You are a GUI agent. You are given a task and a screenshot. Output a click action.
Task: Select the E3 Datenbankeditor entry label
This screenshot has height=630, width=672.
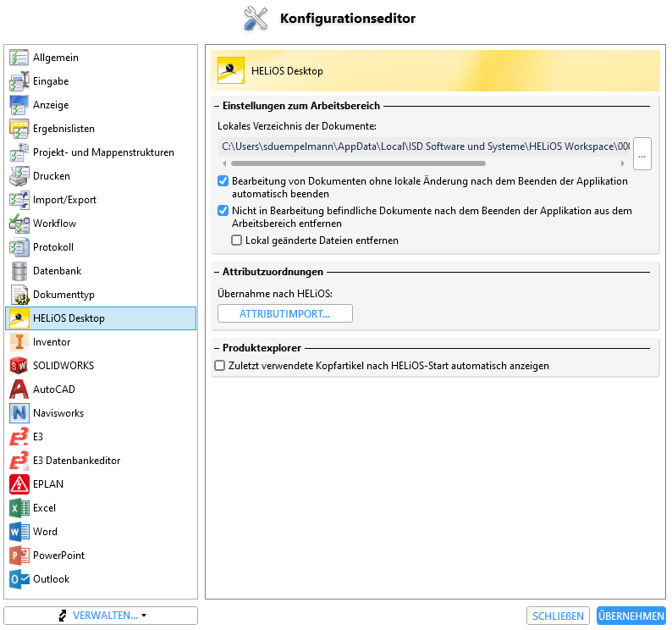(x=76, y=461)
